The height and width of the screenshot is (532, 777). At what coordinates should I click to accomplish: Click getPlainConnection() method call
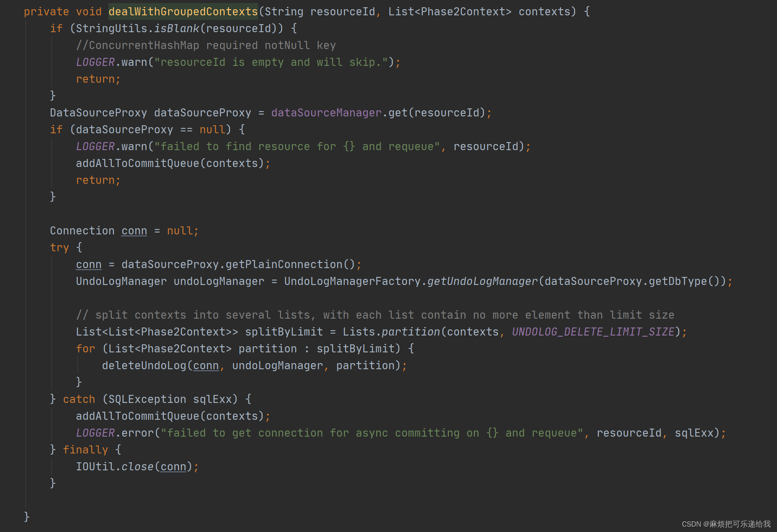pos(290,264)
